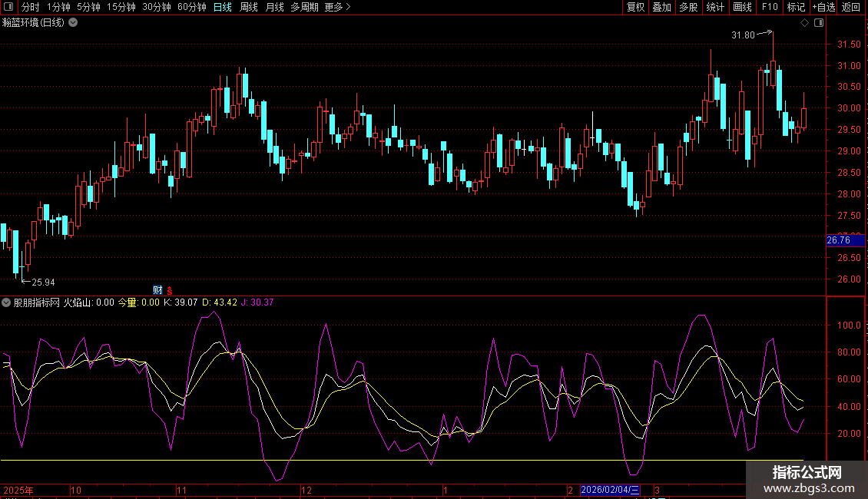This screenshot has height=499, width=868.
Task: Open the 叠加 overlay function
Action: [661, 7]
